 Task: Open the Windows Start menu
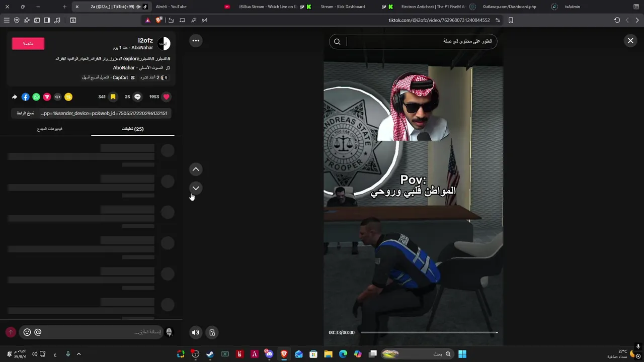(x=462, y=354)
